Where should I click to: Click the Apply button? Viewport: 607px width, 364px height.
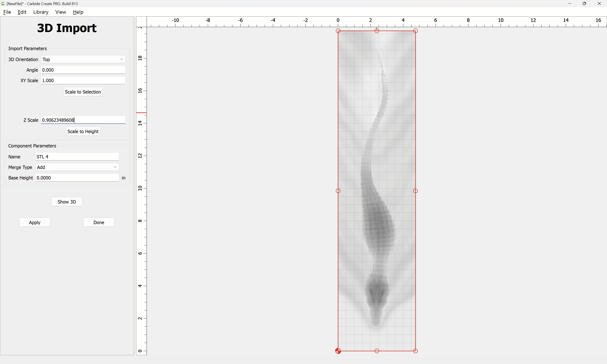35,222
